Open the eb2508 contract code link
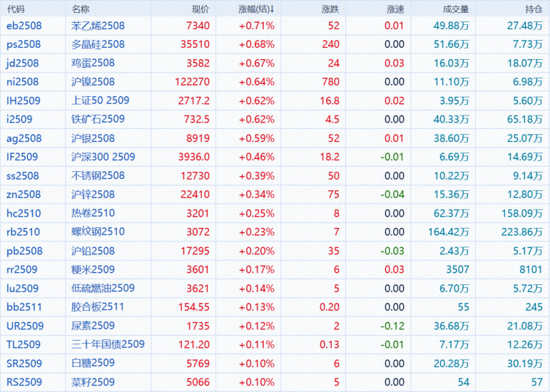 tap(24, 26)
